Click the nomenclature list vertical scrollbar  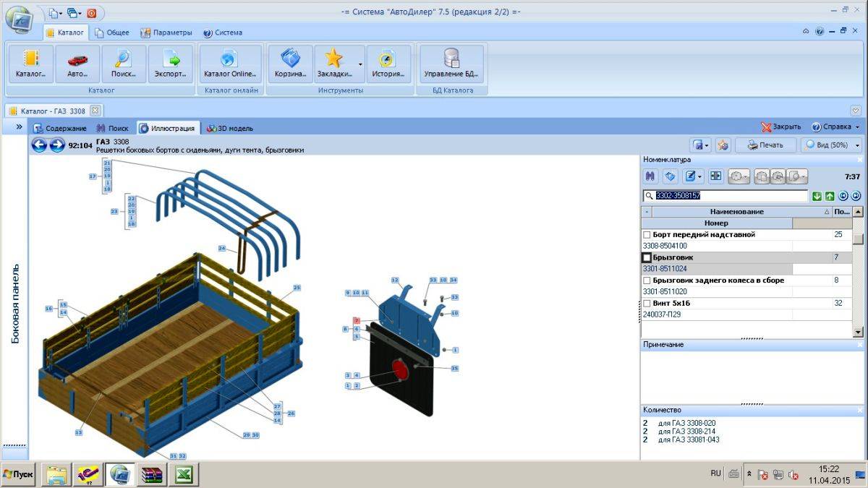(858, 272)
